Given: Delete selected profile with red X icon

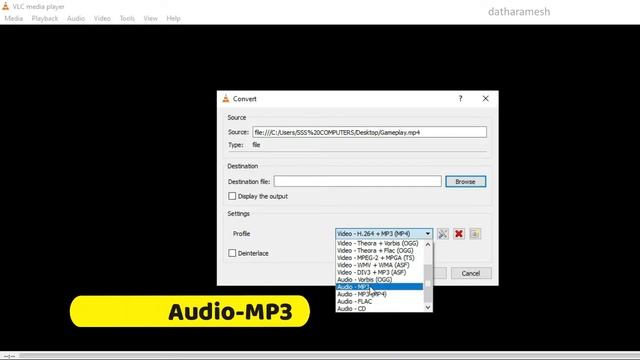Looking at the screenshot, I should [x=459, y=234].
